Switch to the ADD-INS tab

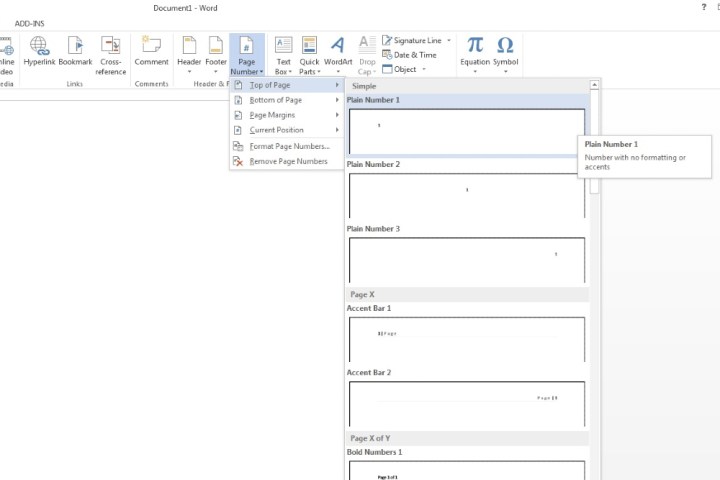tap(29, 23)
